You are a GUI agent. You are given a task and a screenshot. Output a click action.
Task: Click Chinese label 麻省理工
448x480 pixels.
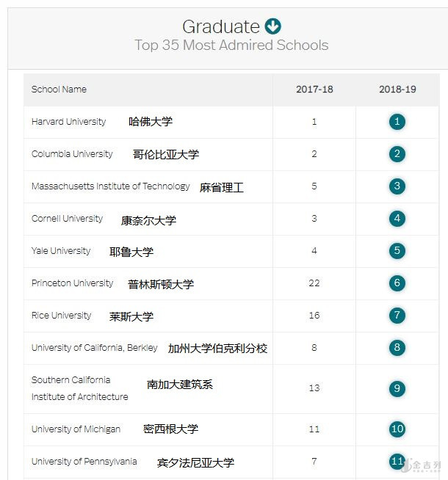(x=222, y=187)
